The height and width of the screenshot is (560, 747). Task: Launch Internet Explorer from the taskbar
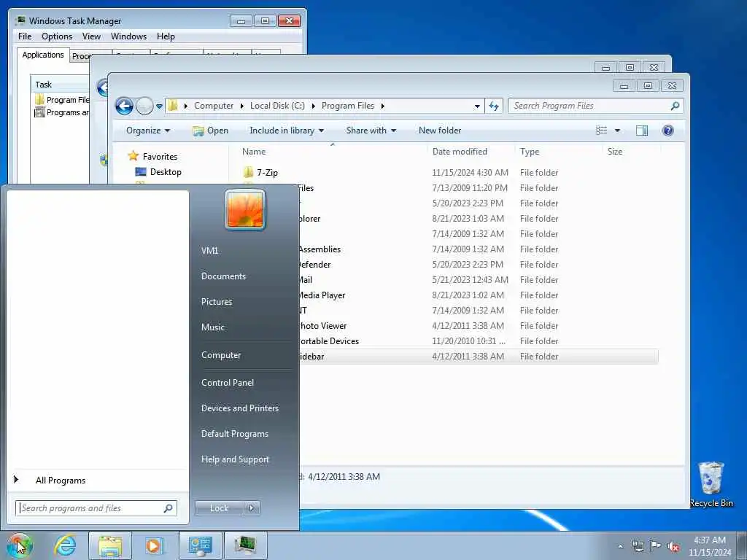coord(65,545)
